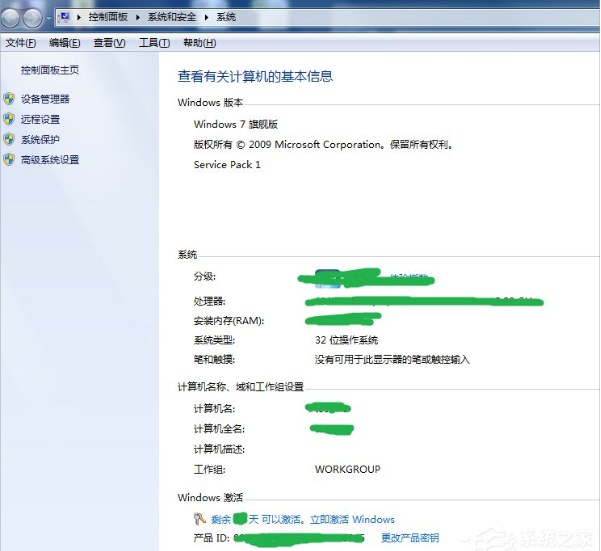
Task: Click the shield icon beside 设备管理器
Action: (x=9, y=99)
